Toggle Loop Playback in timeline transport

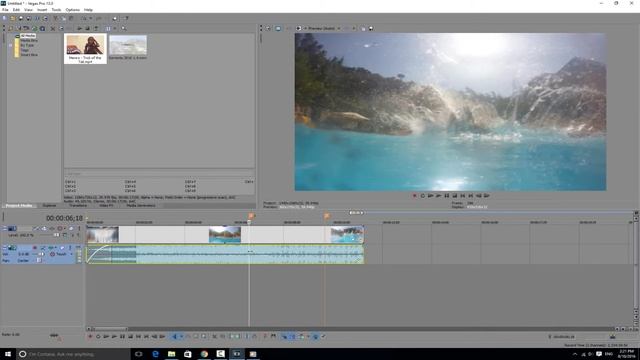click(x=98, y=336)
